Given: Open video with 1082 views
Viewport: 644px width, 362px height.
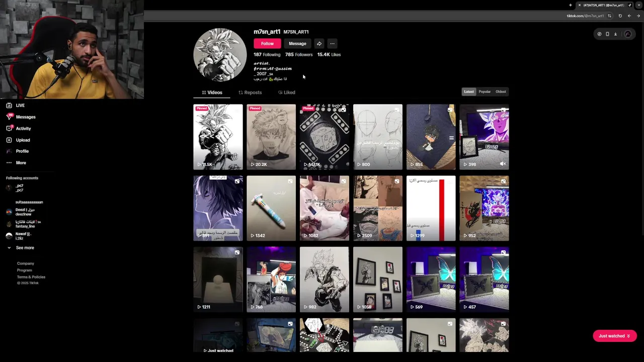Looking at the screenshot, I should coord(325,208).
